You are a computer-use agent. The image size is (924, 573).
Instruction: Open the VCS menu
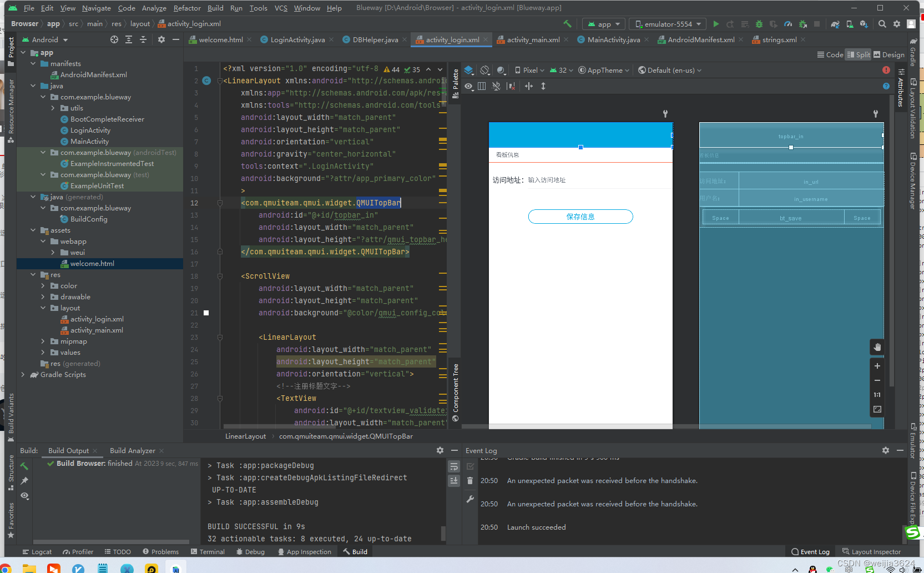pos(281,8)
